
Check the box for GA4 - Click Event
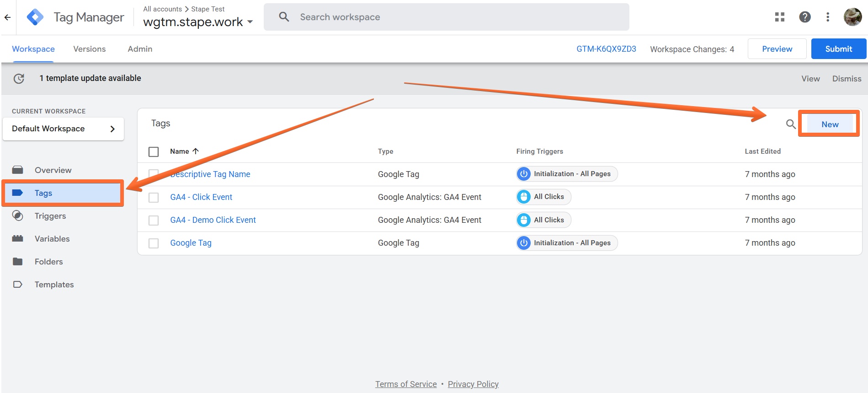[x=154, y=197]
